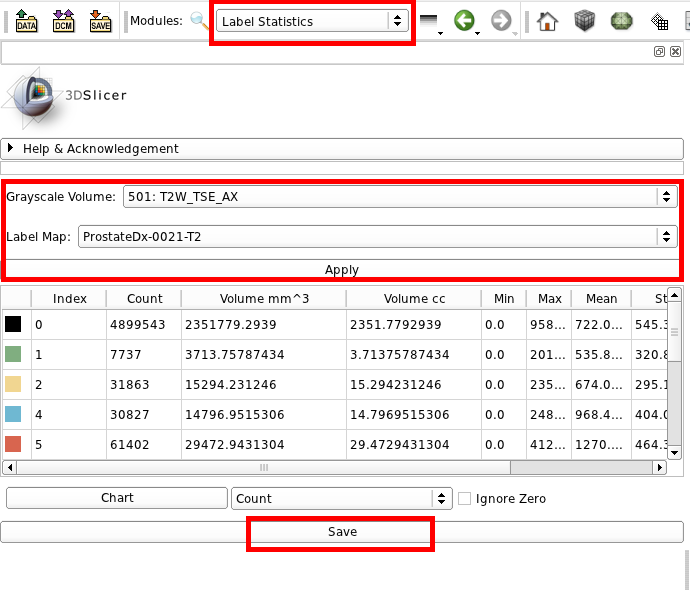690x604 pixels.
Task: Select index cell 5
Action: pos(69,444)
